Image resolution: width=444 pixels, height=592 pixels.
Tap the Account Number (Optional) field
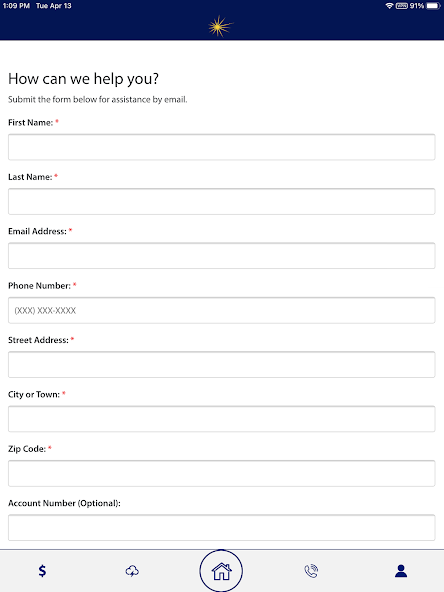pyautogui.click(x=222, y=527)
